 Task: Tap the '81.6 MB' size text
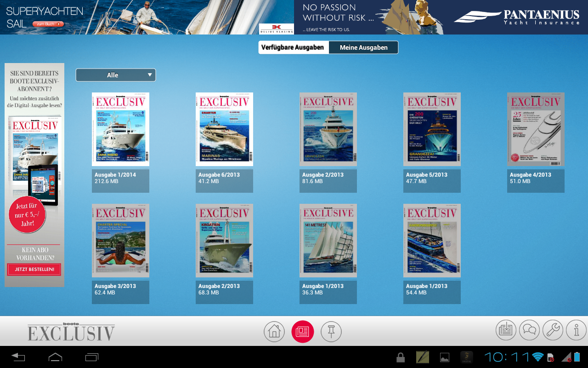point(312,182)
